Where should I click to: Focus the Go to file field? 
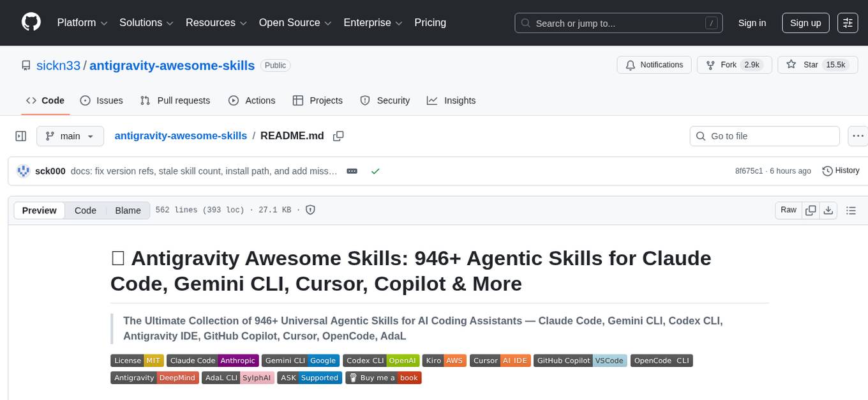coord(765,136)
